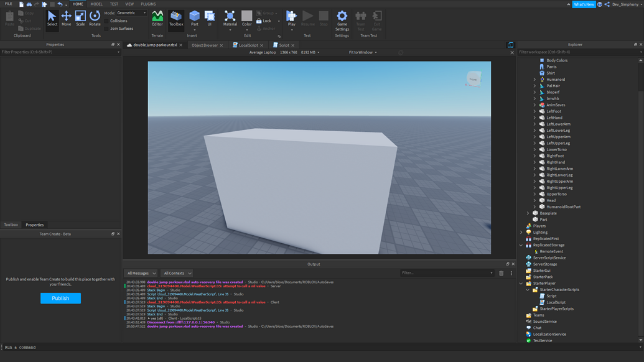The image size is (644, 362).
Task: Click the view selector cube in viewport
Action: tap(474, 79)
